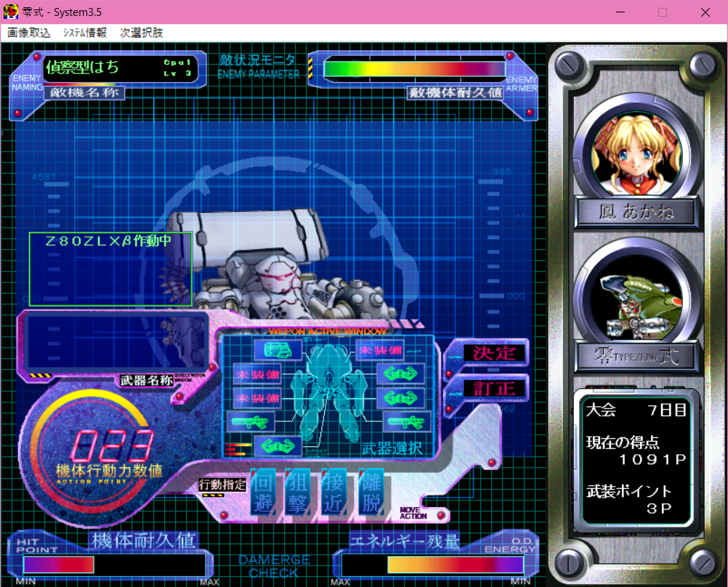This screenshot has width=728, height=587.
Task: Select the upper-left 未装備 weapon slot
Action: [257, 374]
